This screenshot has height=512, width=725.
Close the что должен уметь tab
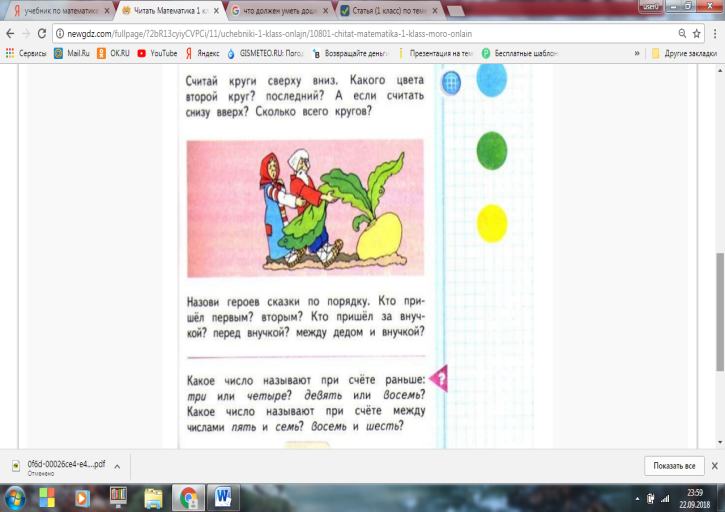click(x=326, y=11)
